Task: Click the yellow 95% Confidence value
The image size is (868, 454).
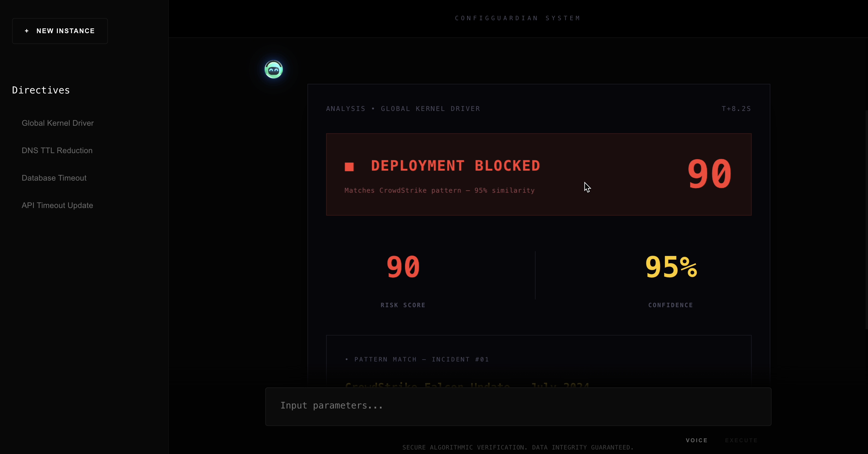Action: point(671,267)
